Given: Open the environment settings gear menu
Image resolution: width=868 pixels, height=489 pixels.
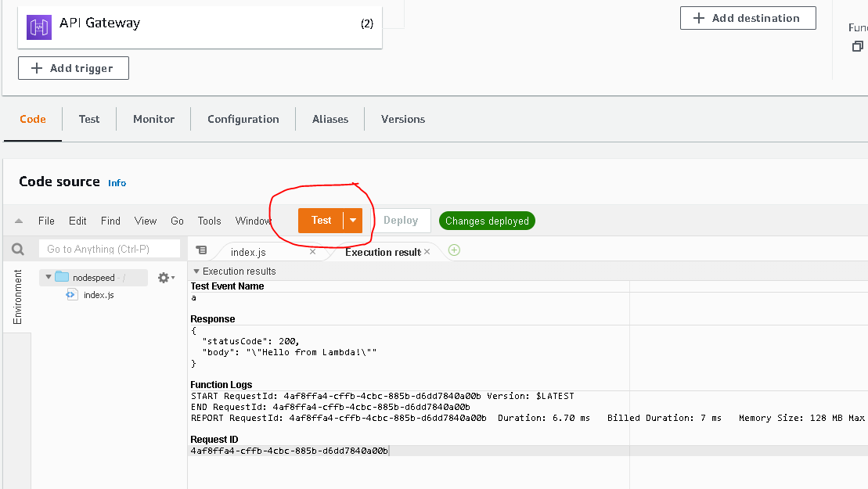Looking at the screenshot, I should point(165,278).
